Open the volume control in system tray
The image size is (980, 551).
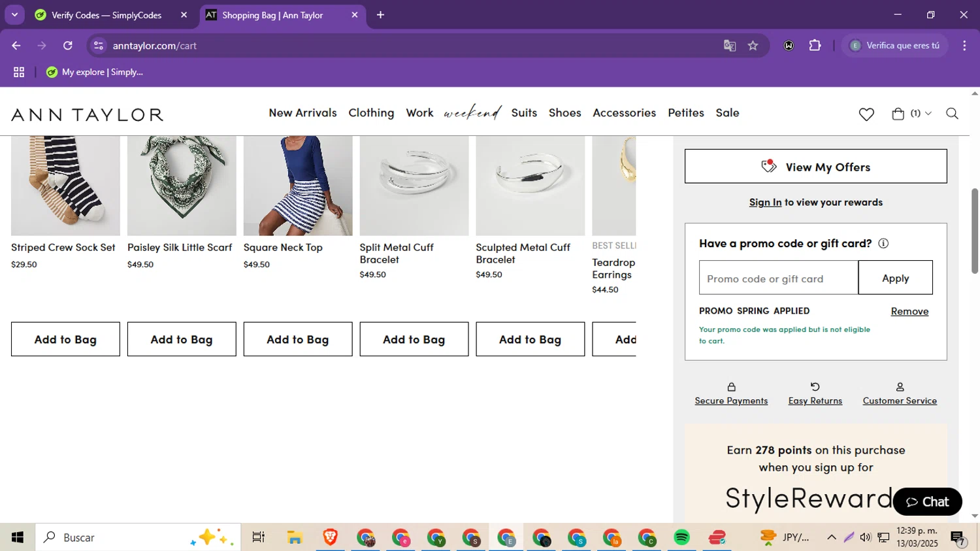tap(866, 537)
